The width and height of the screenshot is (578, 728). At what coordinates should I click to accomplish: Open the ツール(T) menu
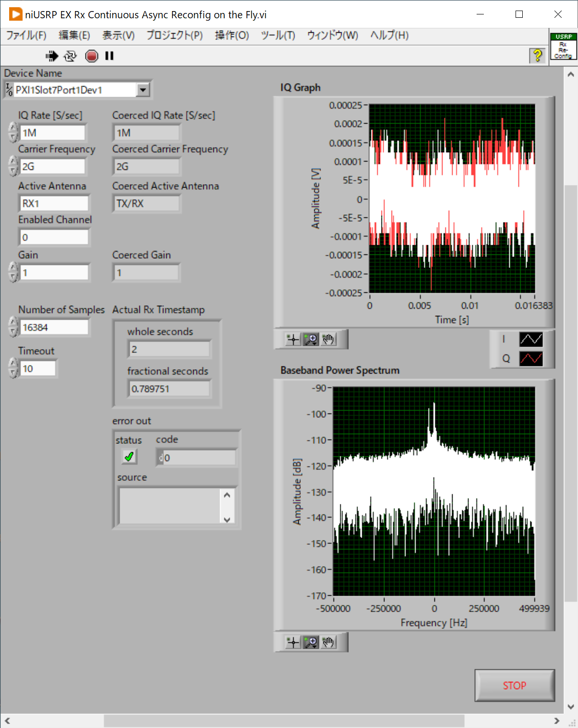[x=278, y=36]
